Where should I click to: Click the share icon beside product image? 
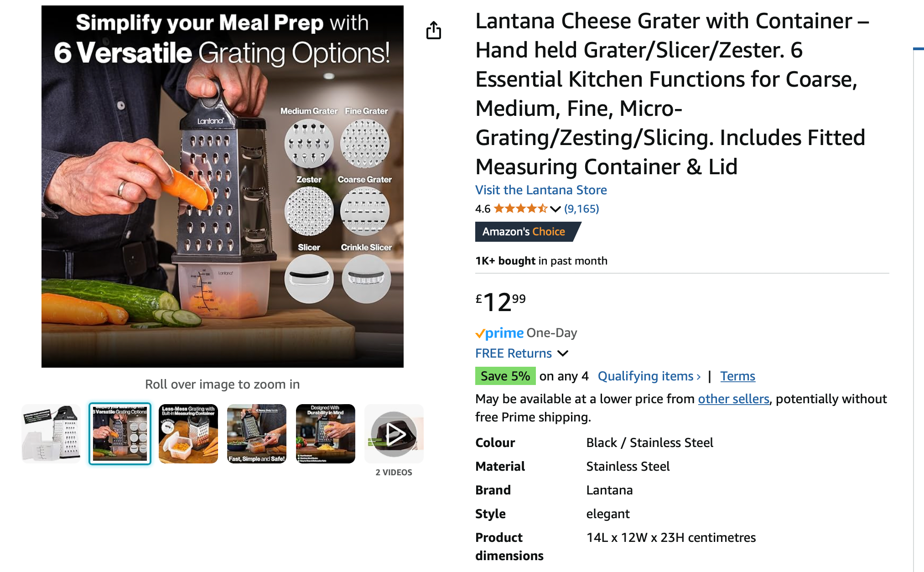433,31
